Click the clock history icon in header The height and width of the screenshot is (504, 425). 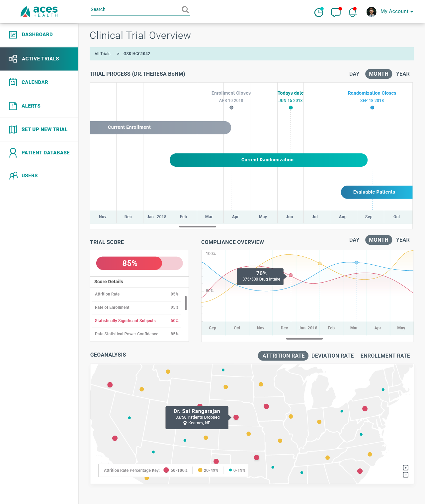tap(318, 12)
